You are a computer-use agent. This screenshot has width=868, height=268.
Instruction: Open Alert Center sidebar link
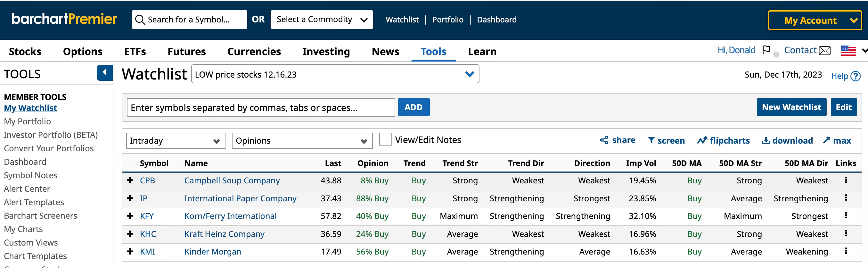(x=27, y=189)
